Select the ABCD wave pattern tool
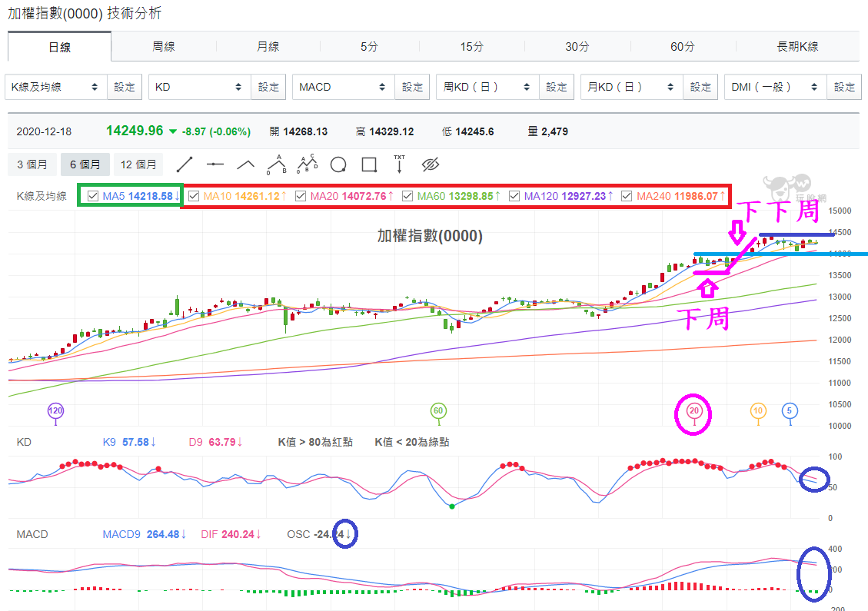 [x=308, y=164]
